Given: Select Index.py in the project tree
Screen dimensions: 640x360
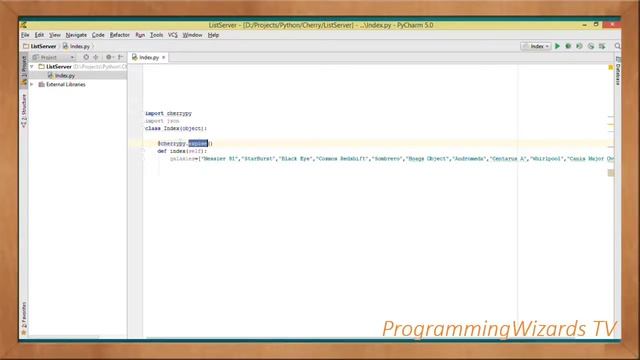Looking at the screenshot, I should 78,76.
